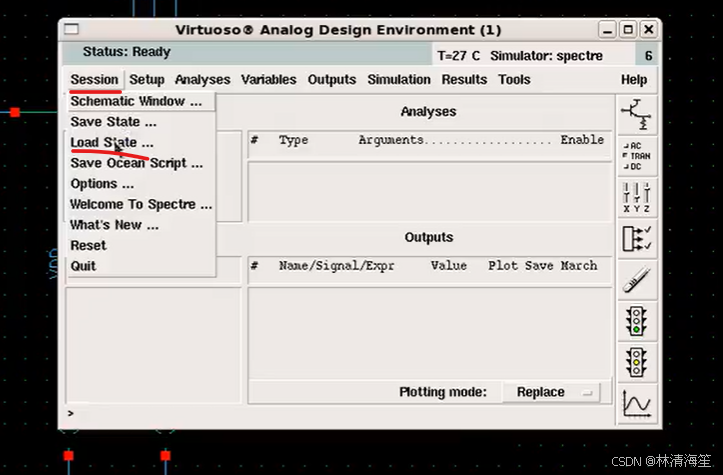723x475 pixels.
Task: Choose Reset in Session menu
Action: (141, 245)
